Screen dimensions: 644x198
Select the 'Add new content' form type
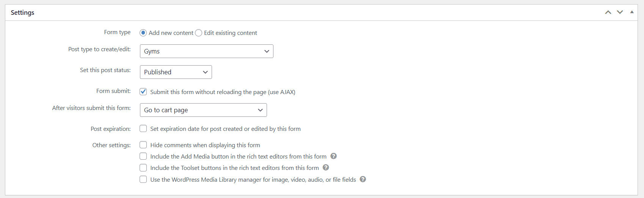point(143,33)
